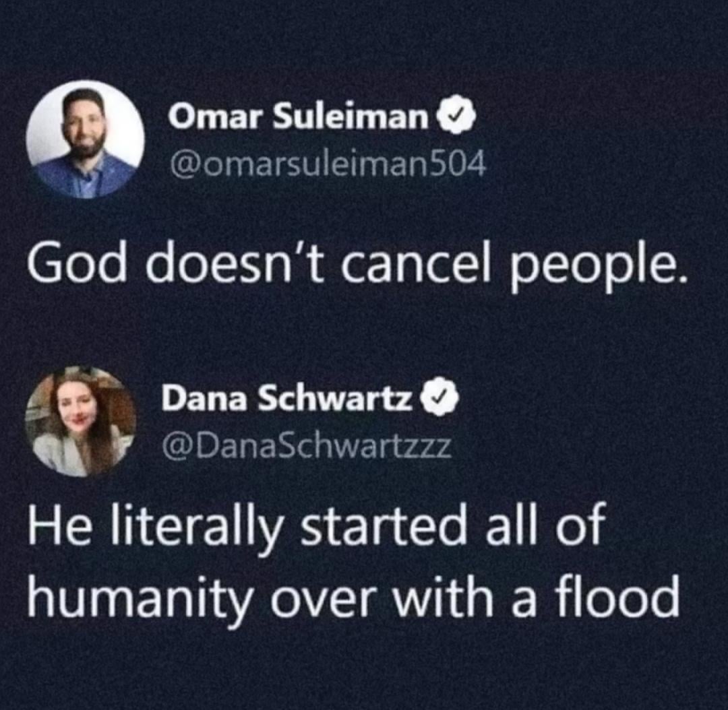Open the Omar Suleiman display name
This screenshot has width=728, height=710.
coord(298,119)
